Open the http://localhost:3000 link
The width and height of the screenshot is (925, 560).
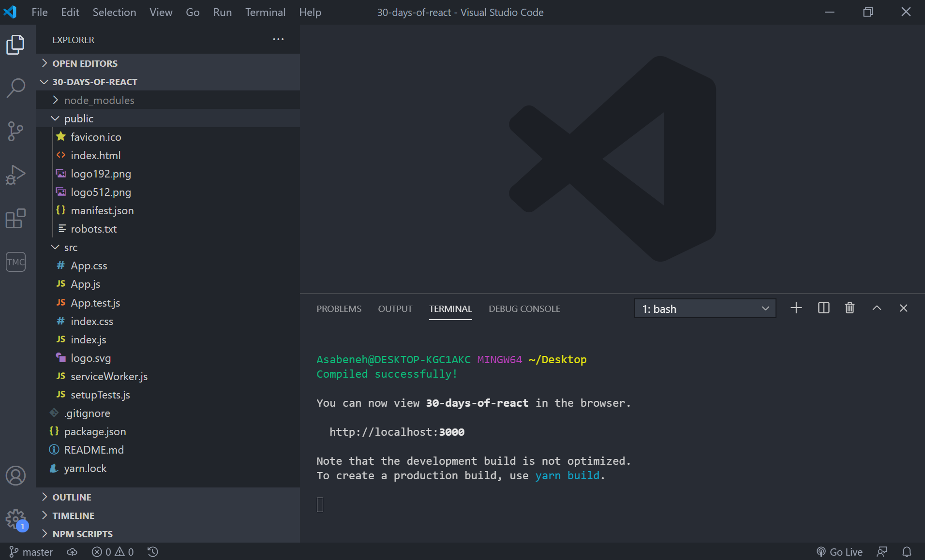397,432
